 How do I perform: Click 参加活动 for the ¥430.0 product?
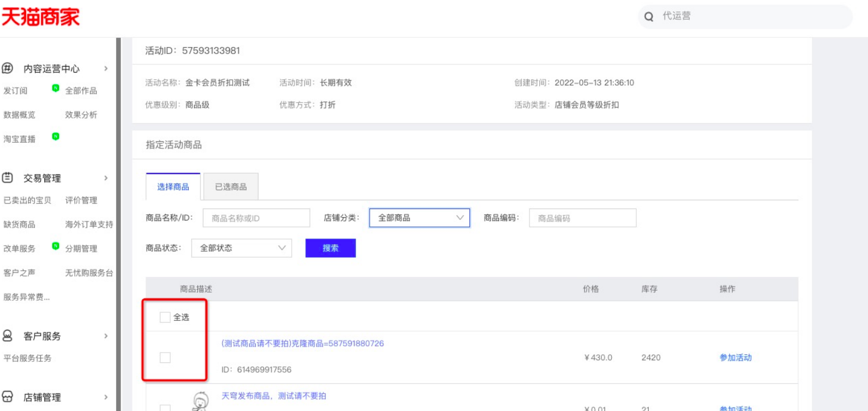coord(736,358)
